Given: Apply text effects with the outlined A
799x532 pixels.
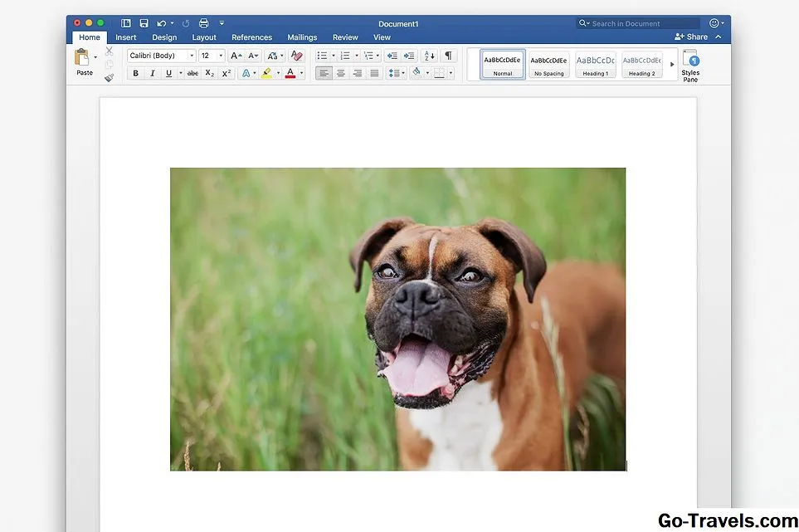Looking at the screenshot, I should click(x=246, y=73).
